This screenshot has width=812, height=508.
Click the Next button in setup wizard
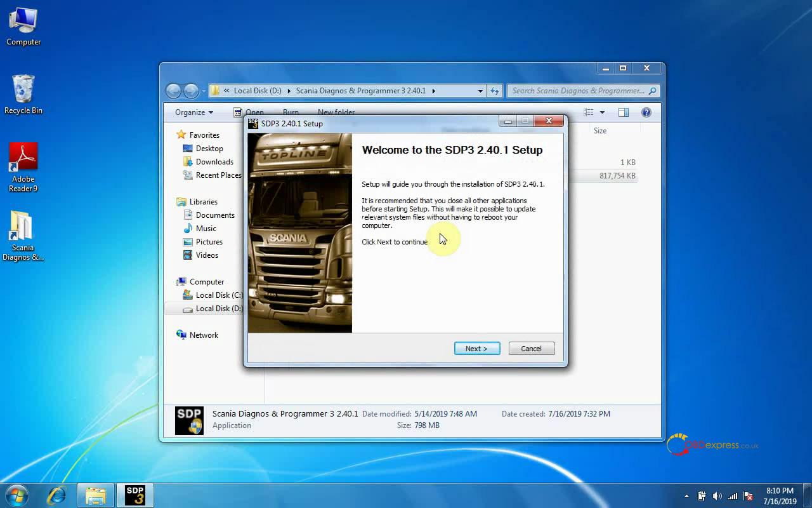click(476, 349)
